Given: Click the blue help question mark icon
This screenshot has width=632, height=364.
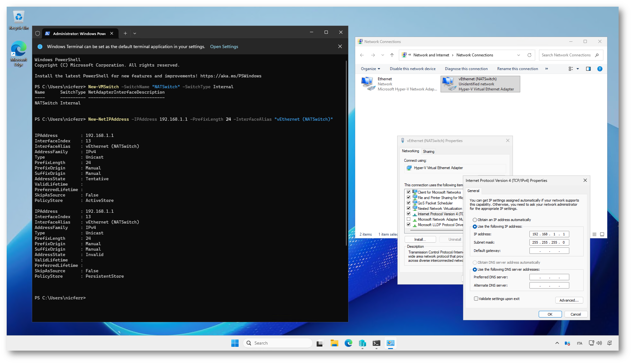Looking at the screenshot, I should click(600, 69).
